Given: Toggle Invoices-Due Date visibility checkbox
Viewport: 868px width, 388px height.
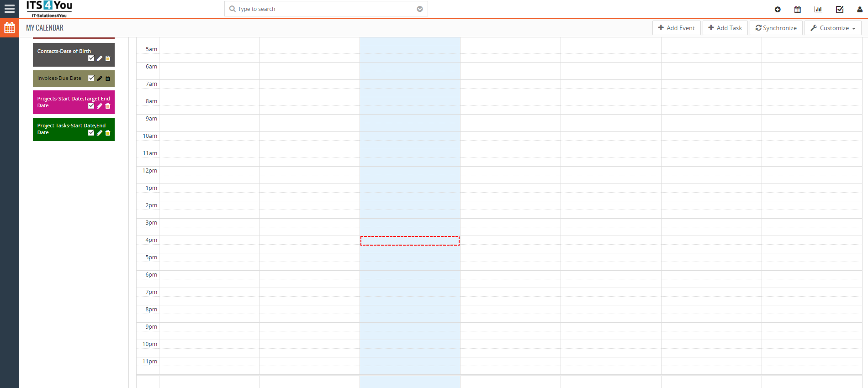Looking at the screenshot, I should coord(91,79).
